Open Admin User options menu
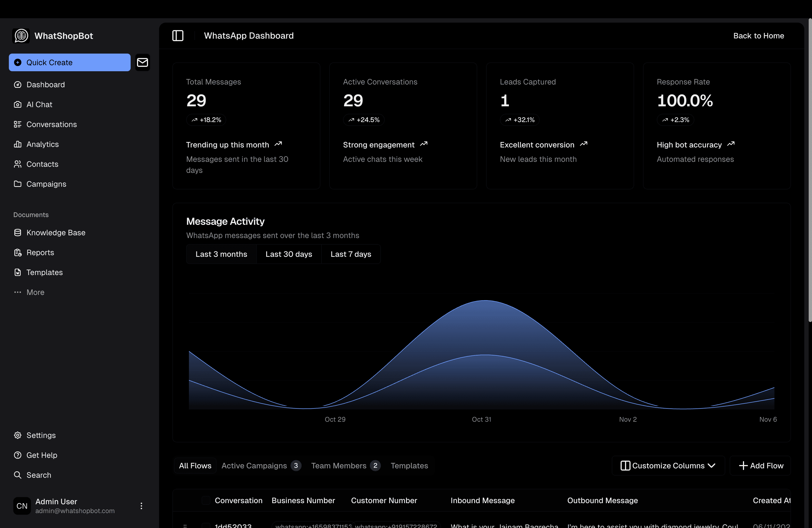 coord(141,506)
